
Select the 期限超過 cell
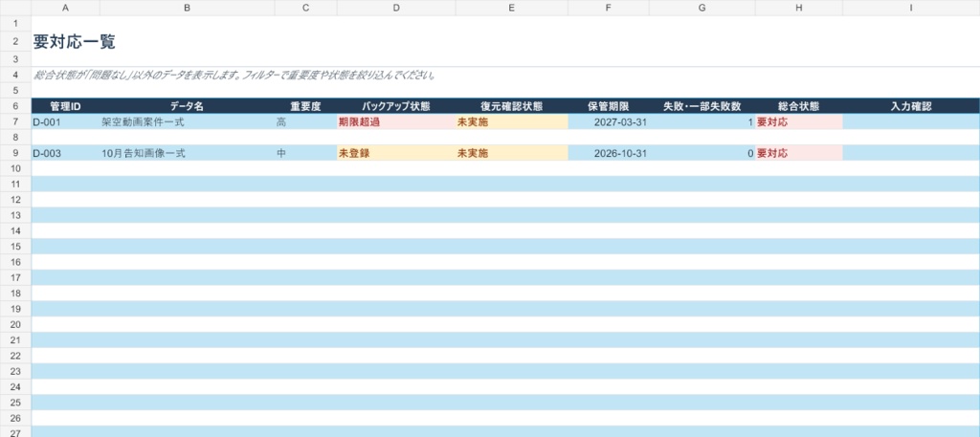(x=396, y=121)
